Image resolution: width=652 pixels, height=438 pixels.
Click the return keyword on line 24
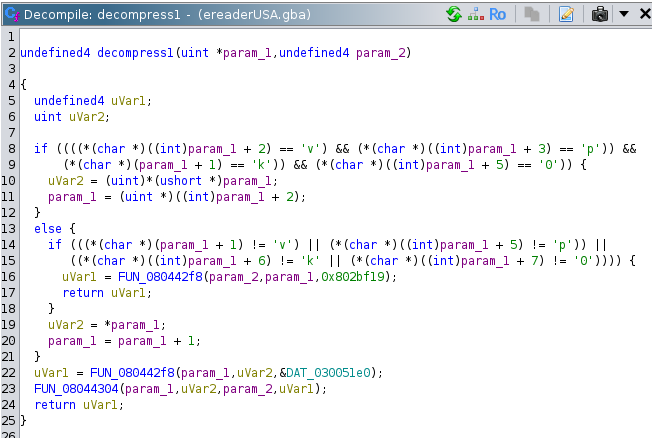point(55,405)
